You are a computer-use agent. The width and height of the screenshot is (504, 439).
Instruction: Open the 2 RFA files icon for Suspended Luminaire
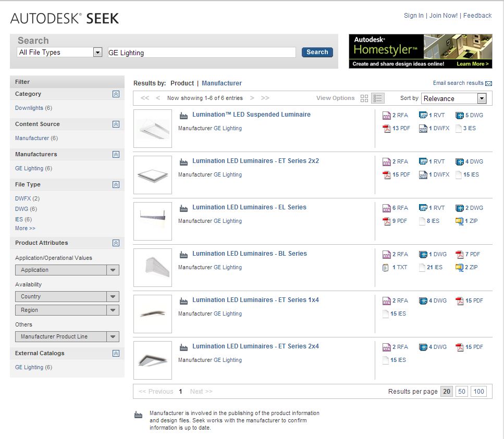[x=386, y=116]
